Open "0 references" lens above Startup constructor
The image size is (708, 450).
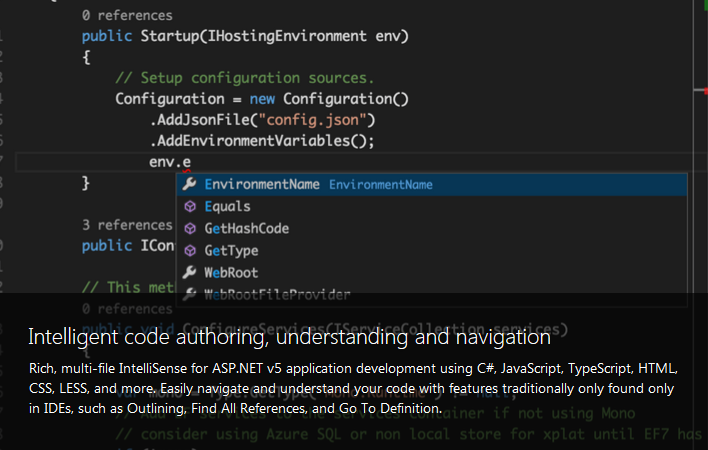127,16
